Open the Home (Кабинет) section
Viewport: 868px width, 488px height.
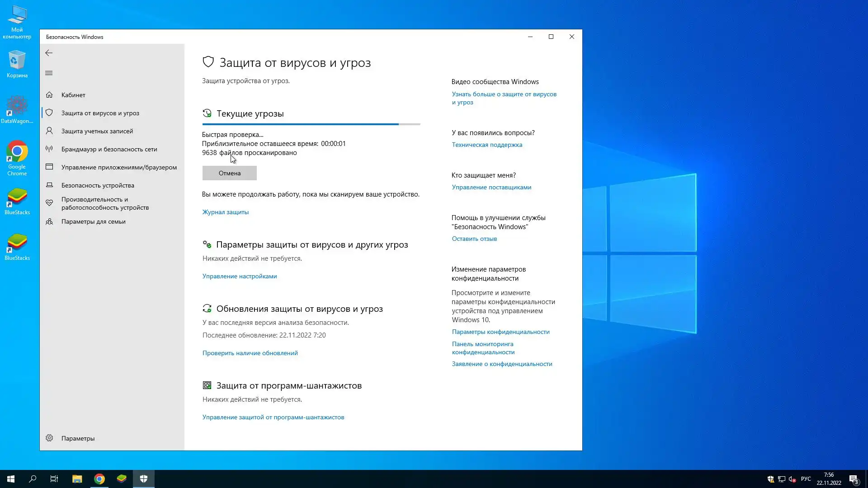pyautogui.click(x=73, y=95)
